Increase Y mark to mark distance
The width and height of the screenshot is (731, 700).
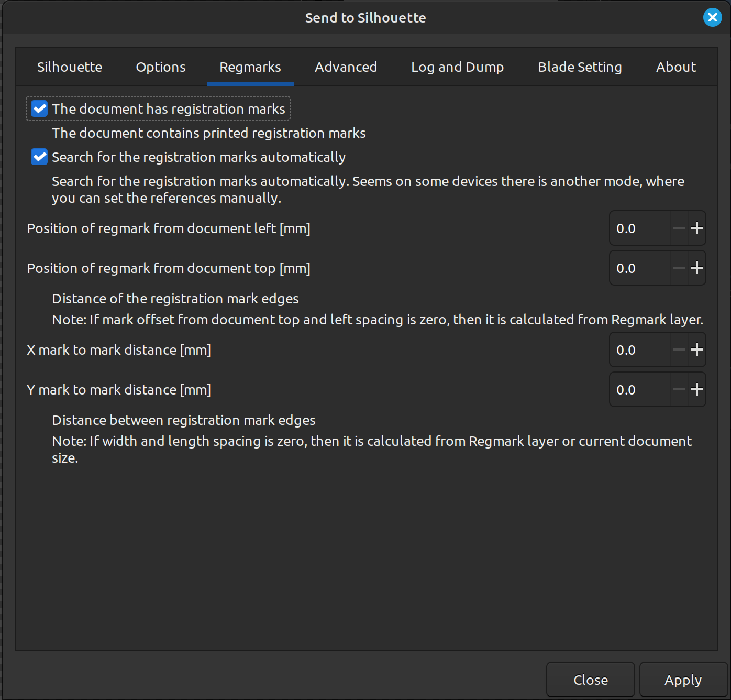(696, 389)
